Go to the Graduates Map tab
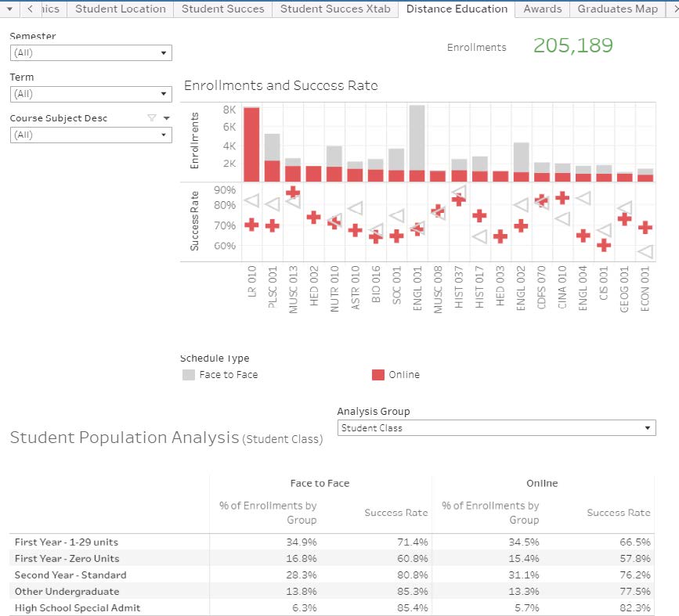 617,9
